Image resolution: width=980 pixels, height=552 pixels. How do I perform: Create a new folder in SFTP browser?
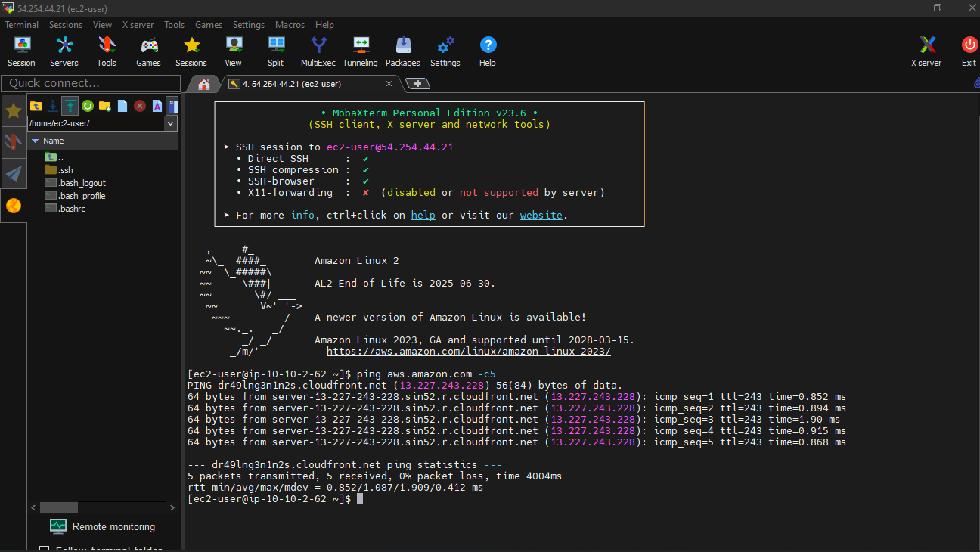click(x=105, y=106)
